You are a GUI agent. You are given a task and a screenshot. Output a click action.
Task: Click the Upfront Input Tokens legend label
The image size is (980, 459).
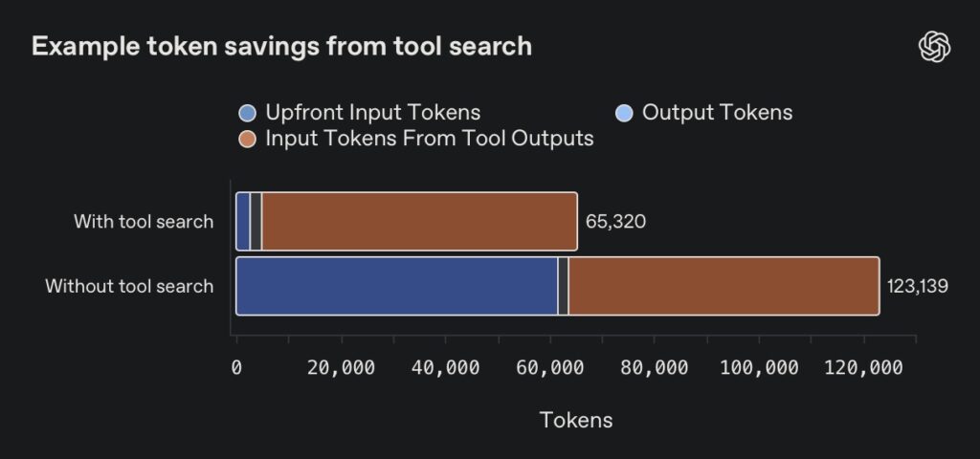point(372,113)
